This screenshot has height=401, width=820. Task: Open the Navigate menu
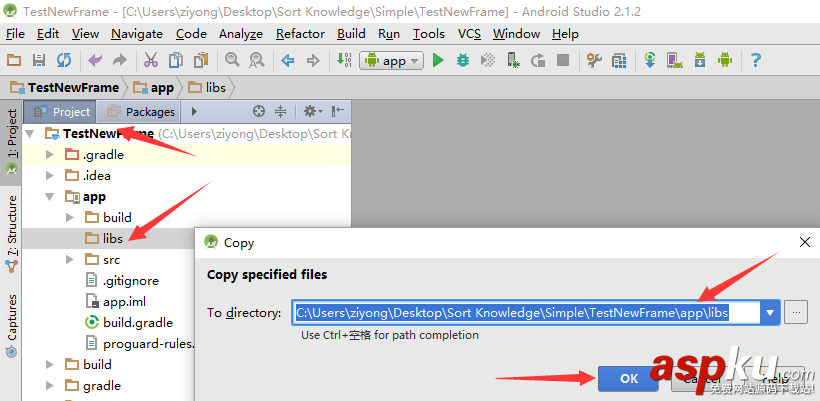point(136,34)
